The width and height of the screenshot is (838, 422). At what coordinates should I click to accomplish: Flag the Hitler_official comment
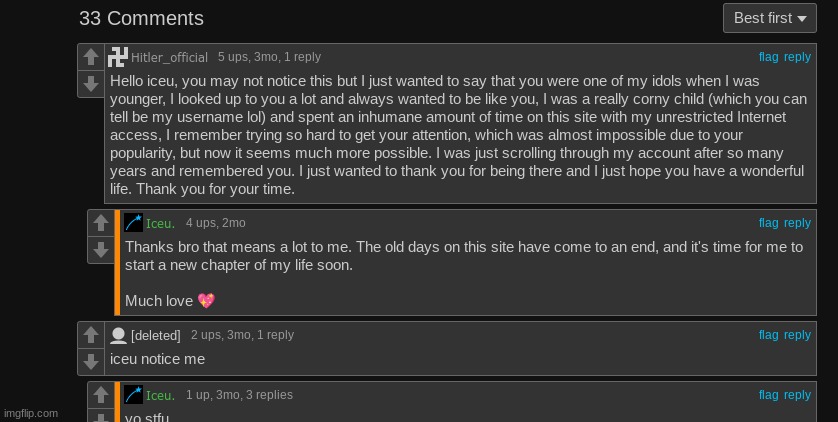pyautogui.click(x=768, y=57)
